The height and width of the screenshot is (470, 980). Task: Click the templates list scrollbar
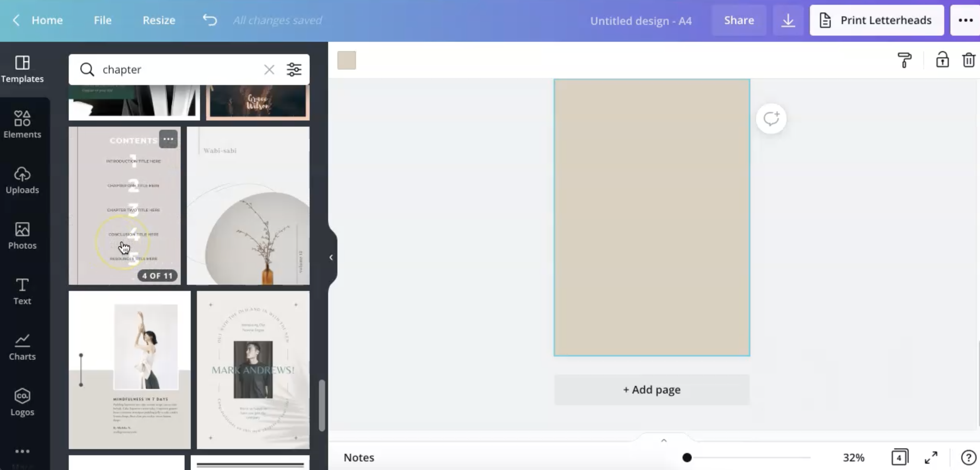(322, 405)
